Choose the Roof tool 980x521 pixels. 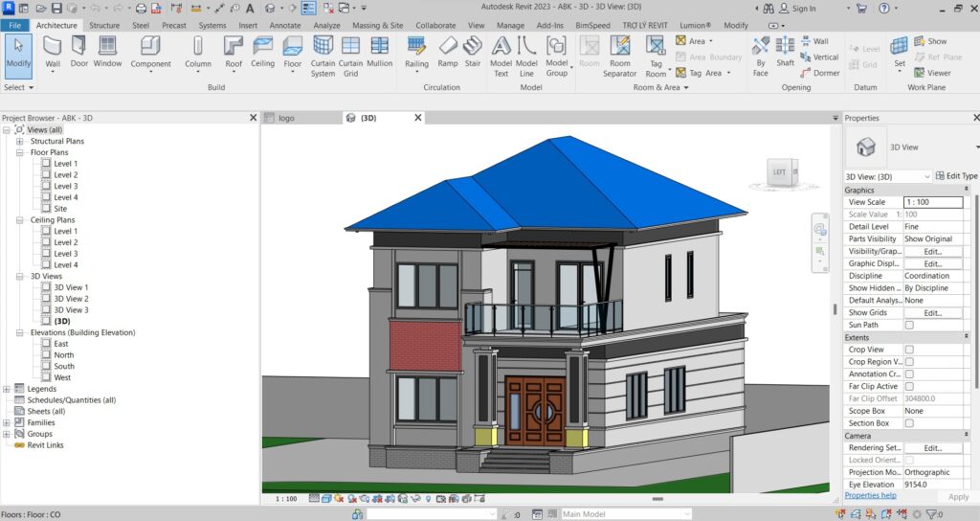tap(234, 51)
